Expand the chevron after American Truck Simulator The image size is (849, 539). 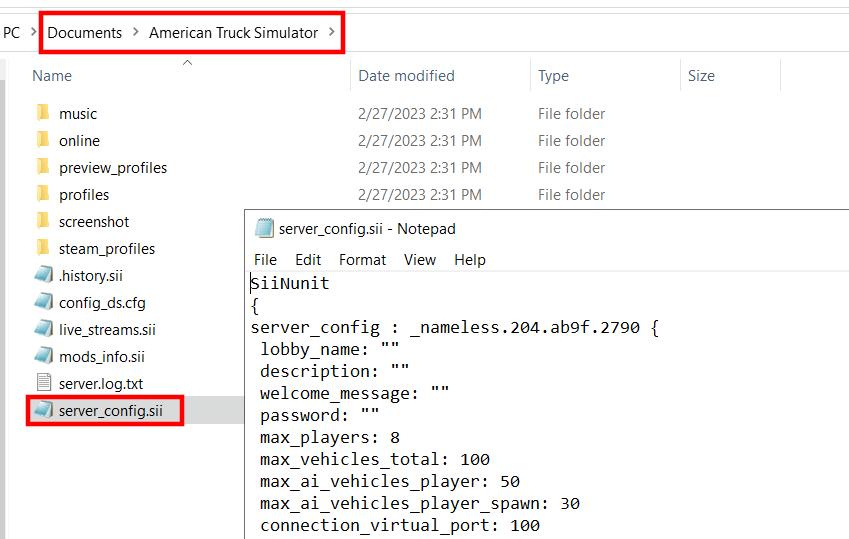[x=331, y=32]
